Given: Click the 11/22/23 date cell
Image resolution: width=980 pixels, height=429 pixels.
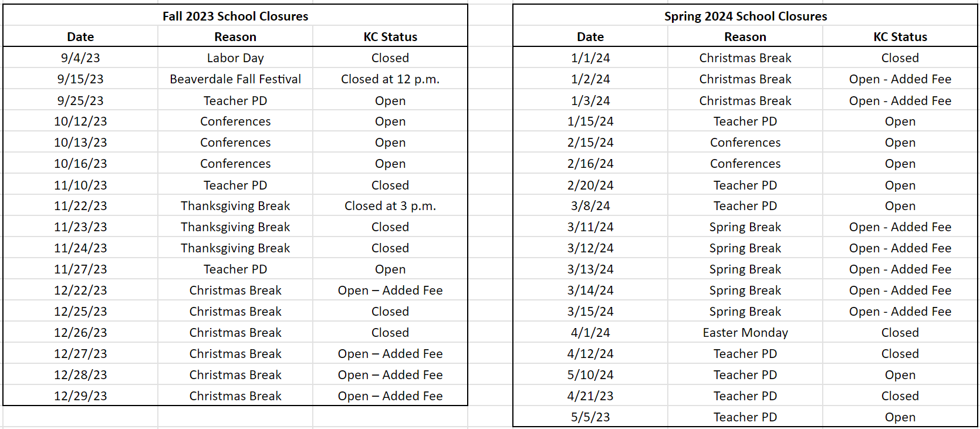Looking at the screenshot, I should (80, 205).
